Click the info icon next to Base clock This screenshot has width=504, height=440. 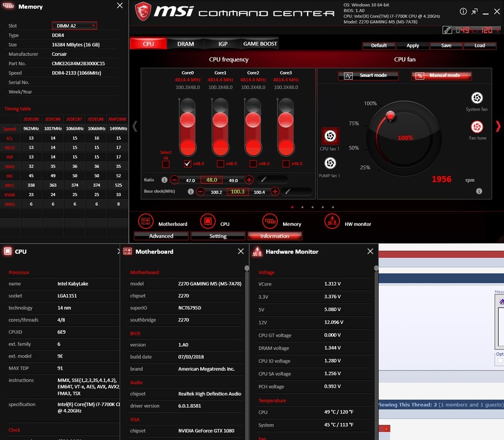click(x=190, y=191)
